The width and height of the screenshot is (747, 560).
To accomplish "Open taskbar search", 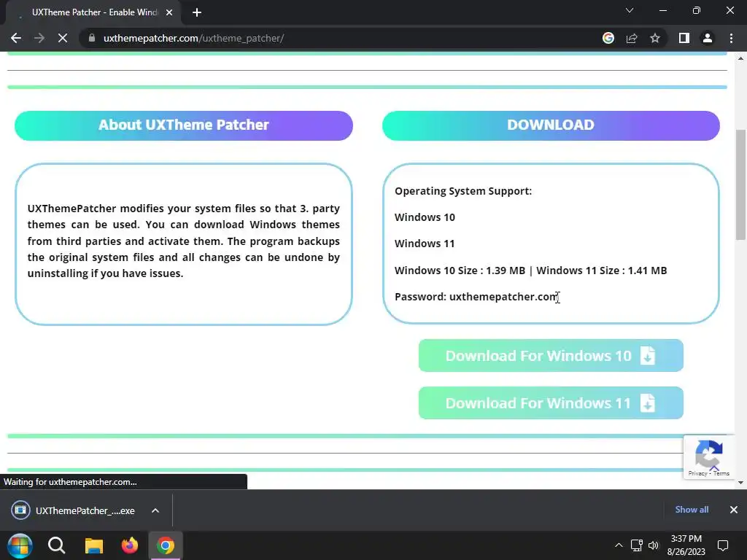I will coord(56,545).
